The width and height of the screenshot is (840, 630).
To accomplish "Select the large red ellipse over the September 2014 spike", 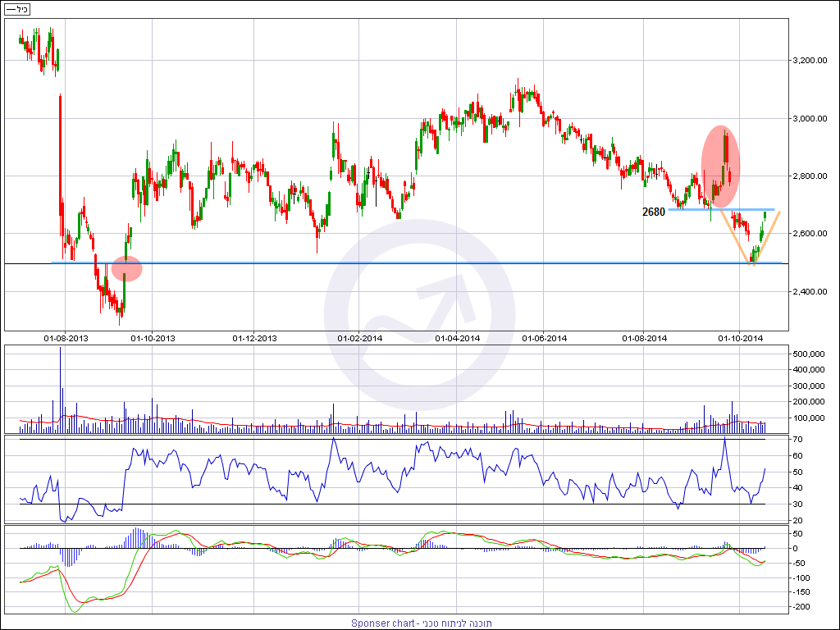I will tap(720, 167).
